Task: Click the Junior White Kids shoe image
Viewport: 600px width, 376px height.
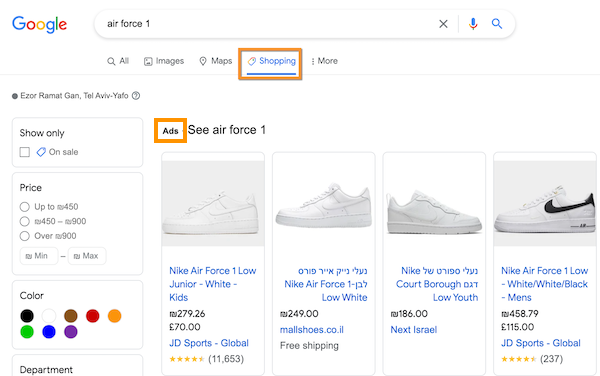Action: [213, 203]
